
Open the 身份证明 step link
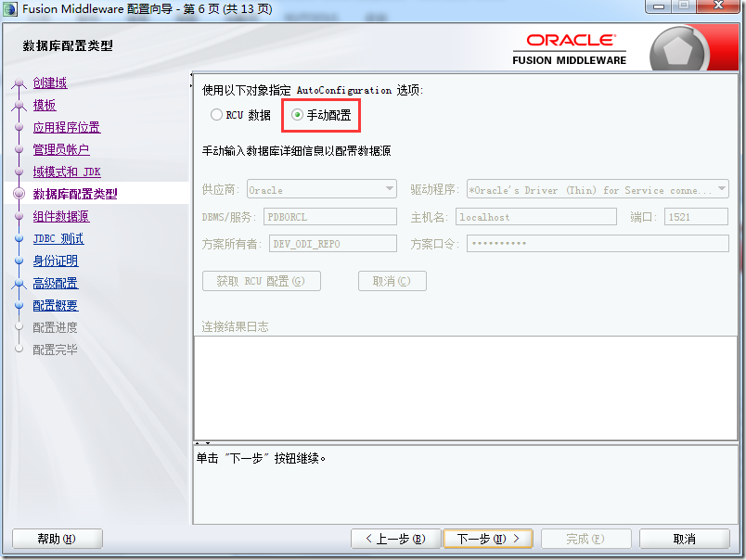56,261
